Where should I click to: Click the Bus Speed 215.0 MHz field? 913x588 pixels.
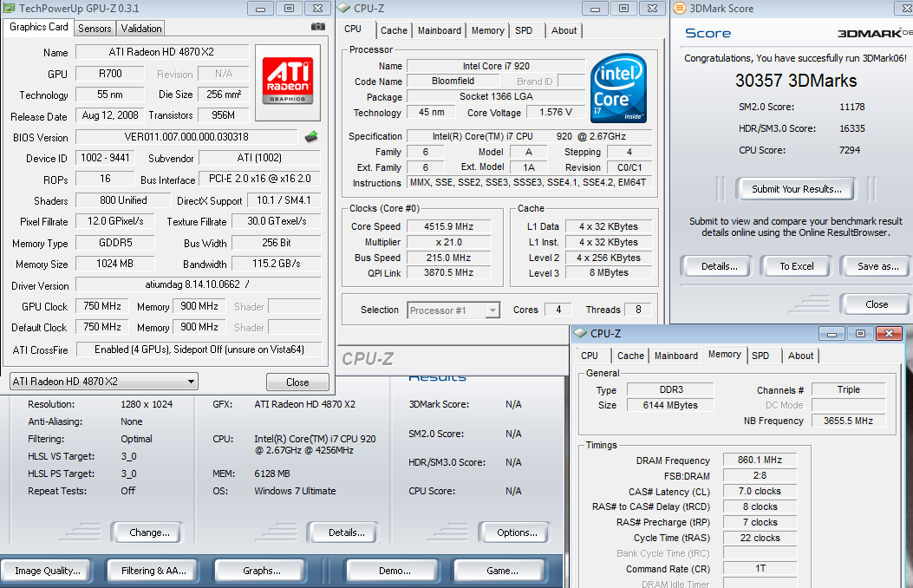tap(448, 258)
